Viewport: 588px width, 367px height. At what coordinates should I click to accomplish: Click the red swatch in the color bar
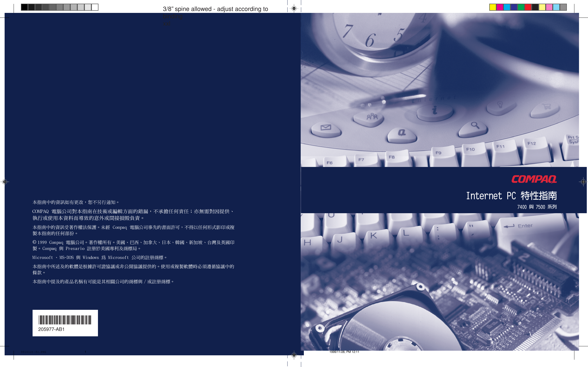528,7
